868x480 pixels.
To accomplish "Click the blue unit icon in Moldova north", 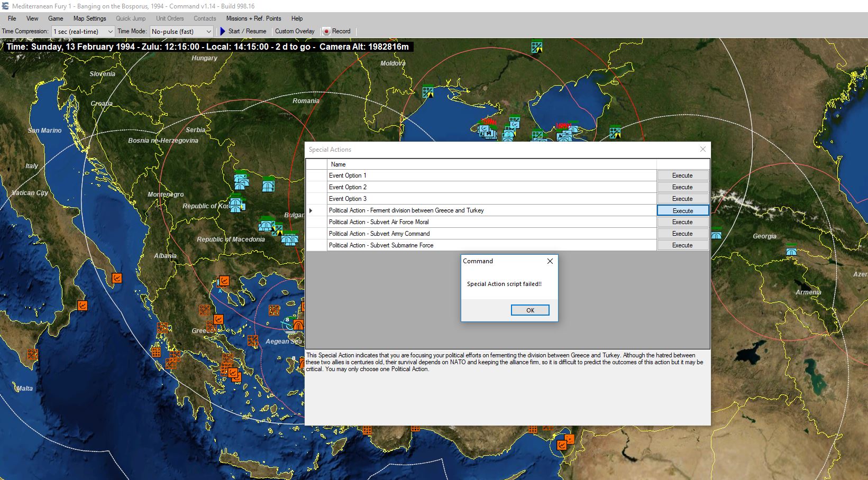I will (x=537, y=48).
